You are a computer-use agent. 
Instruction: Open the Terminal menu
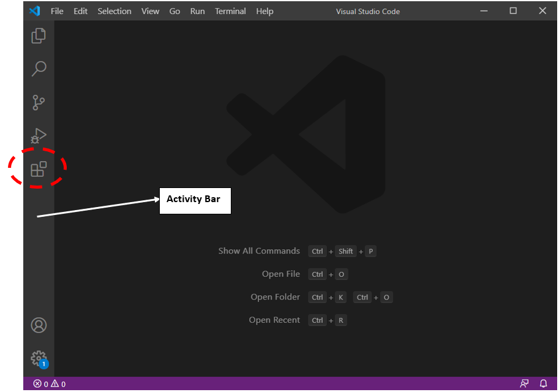pos(230,10)
